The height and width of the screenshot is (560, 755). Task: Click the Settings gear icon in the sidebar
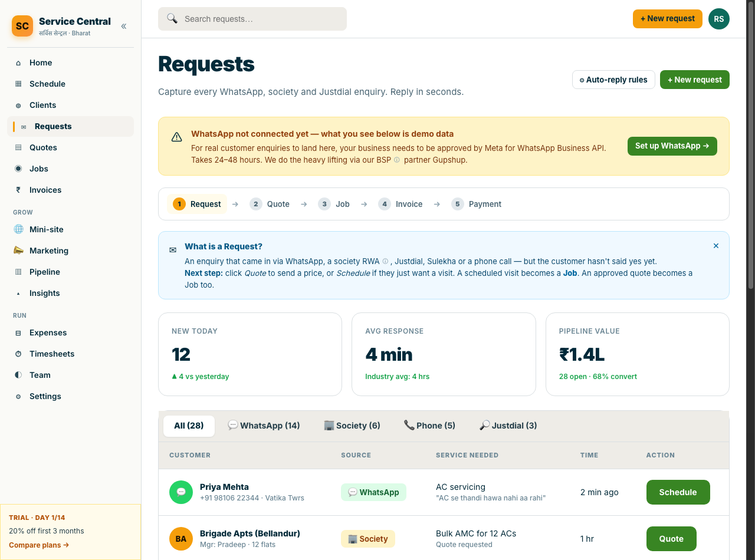pos(18,396)
